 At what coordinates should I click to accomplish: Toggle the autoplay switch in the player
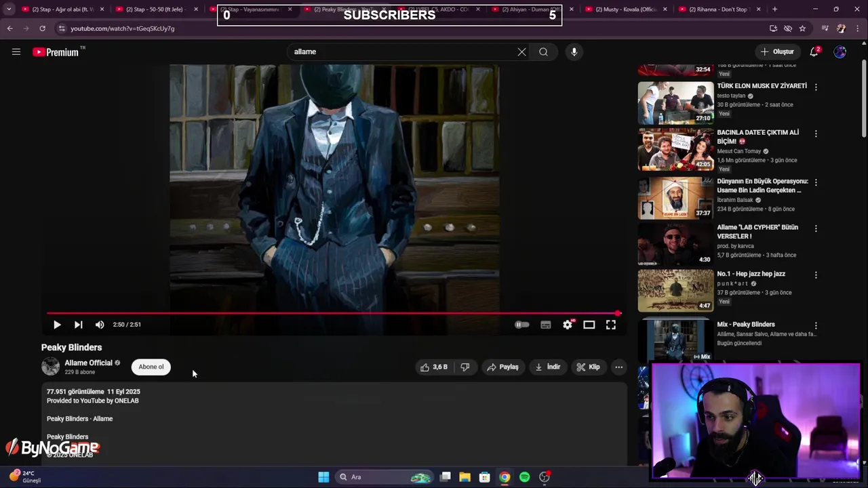coord(521,325)
